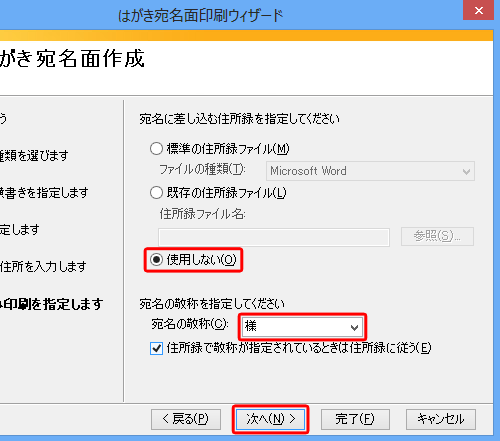
Task: Close the wizard with the X button
Action: tap(479, 10)
